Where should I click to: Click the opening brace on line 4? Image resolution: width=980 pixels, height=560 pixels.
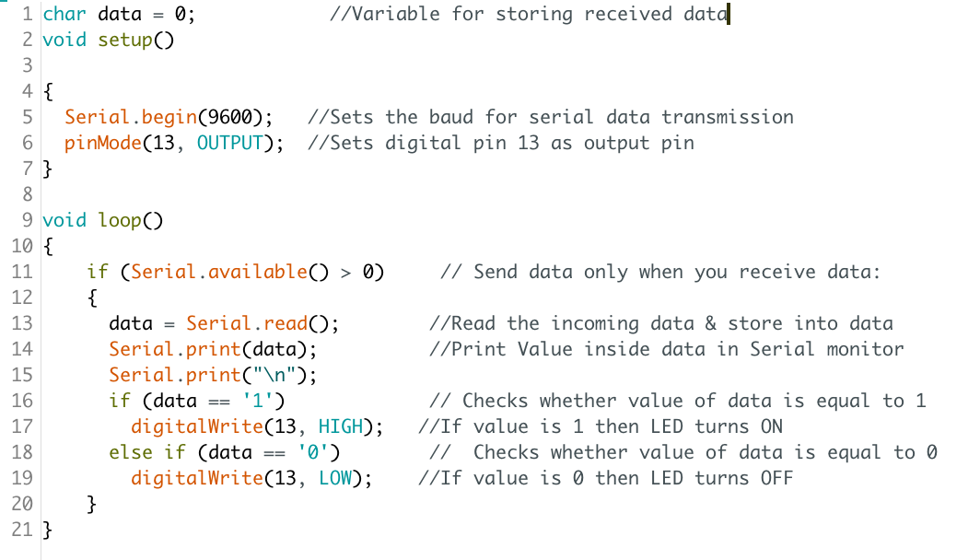[x=48, y=92]
